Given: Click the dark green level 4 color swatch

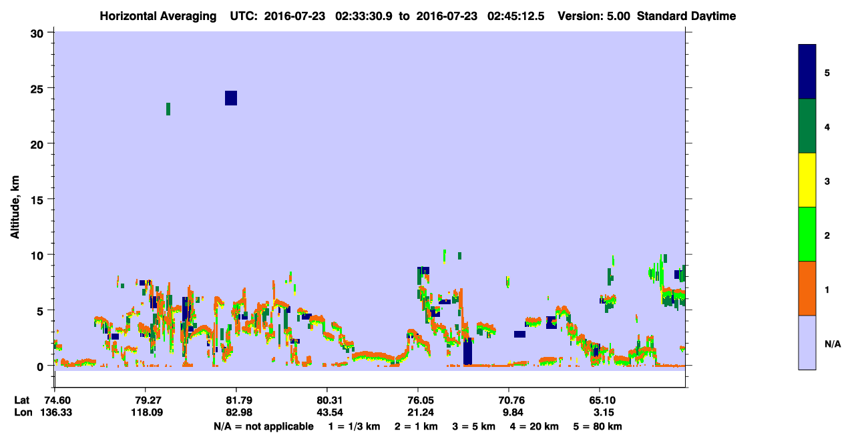Looking at the screenshot, I should [807, 127].
